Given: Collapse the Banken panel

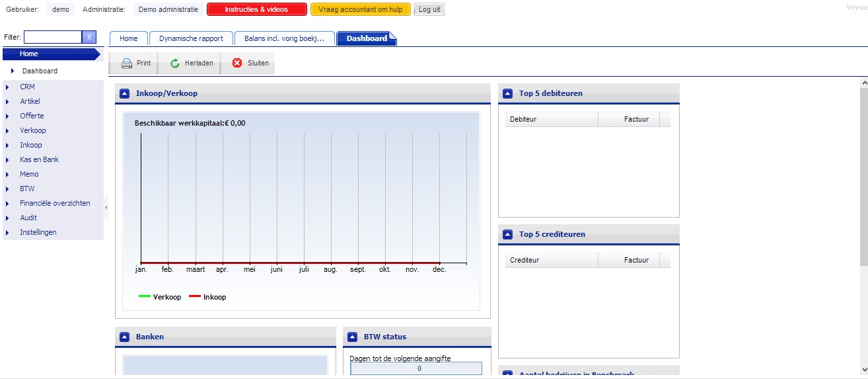Looking at the screenshot, I should [x=125, y=337].
